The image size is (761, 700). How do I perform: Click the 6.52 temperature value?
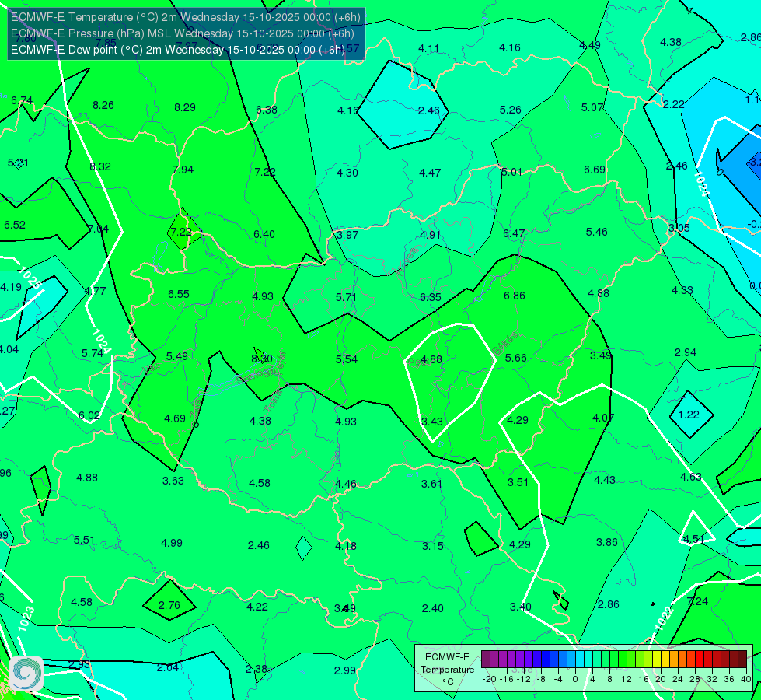[x=15, y=225]
